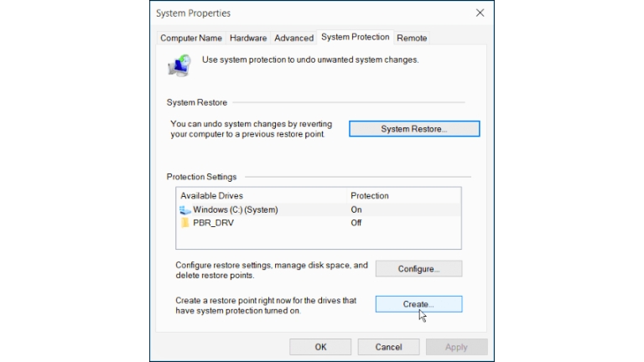Click the Windows (C:) drive icon
644x362 pixels.
[184, 210]
